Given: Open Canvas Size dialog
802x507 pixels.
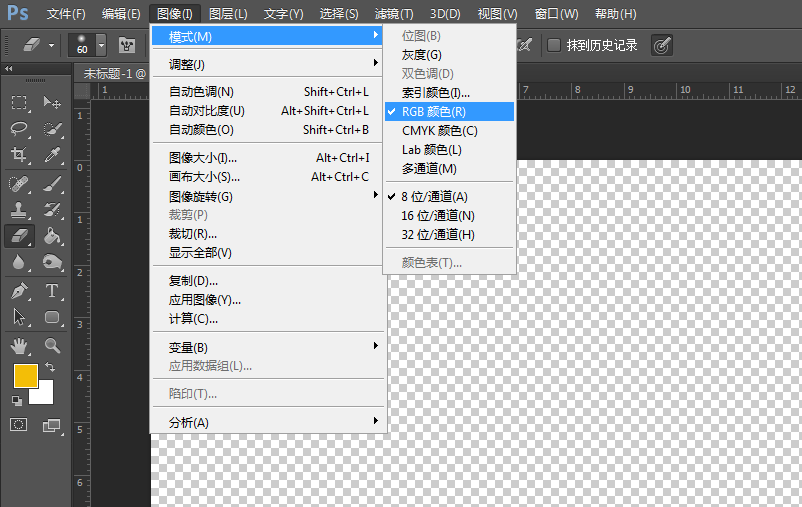Looking at the screenshot, I should pos(268,177).
